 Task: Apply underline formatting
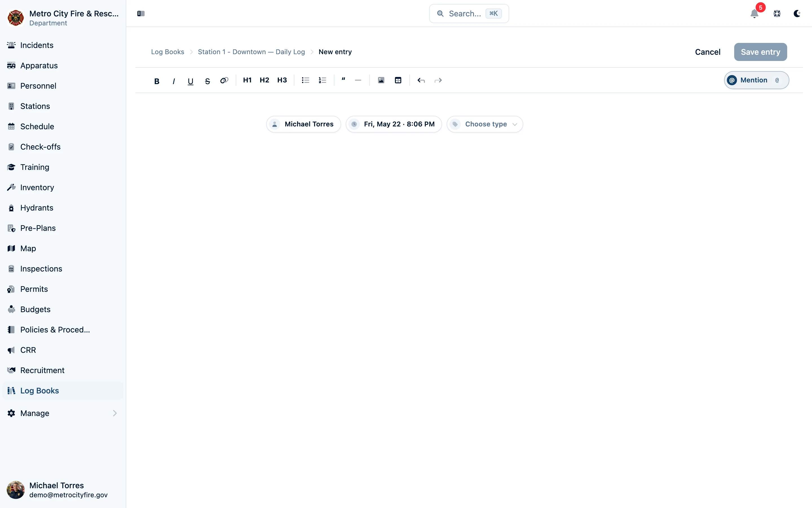click(x=190, y=81)
